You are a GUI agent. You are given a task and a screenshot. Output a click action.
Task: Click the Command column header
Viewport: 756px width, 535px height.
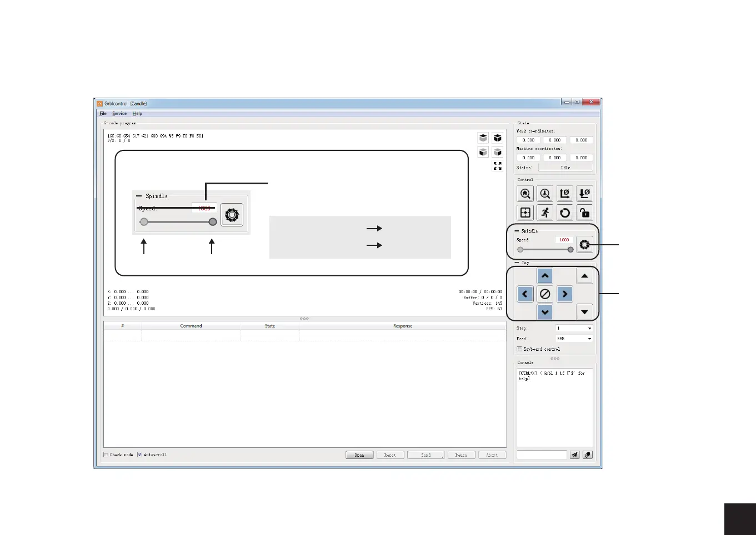click(191, 326)
